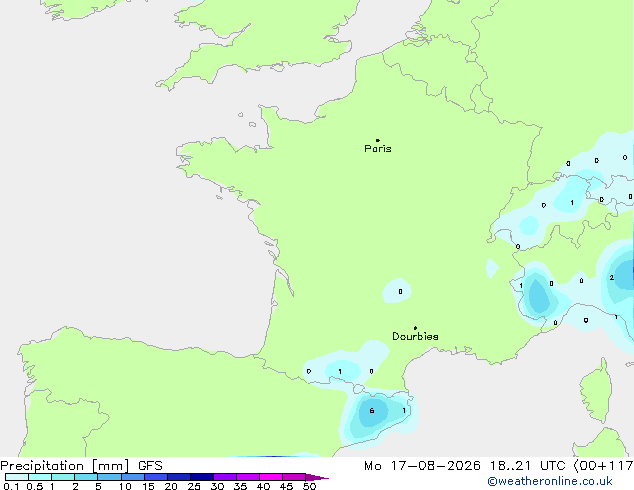Click the GFS model label
Screen dimensions: 634x490
150,466
